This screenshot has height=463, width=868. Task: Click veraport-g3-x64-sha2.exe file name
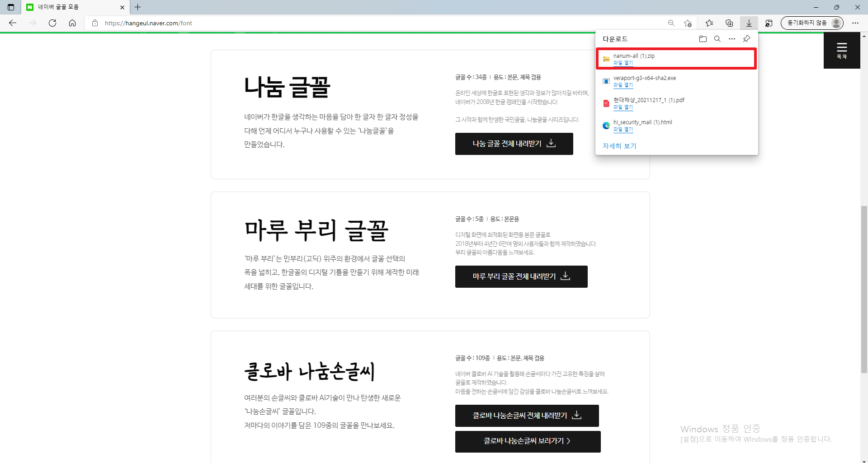tap(645, 78)
